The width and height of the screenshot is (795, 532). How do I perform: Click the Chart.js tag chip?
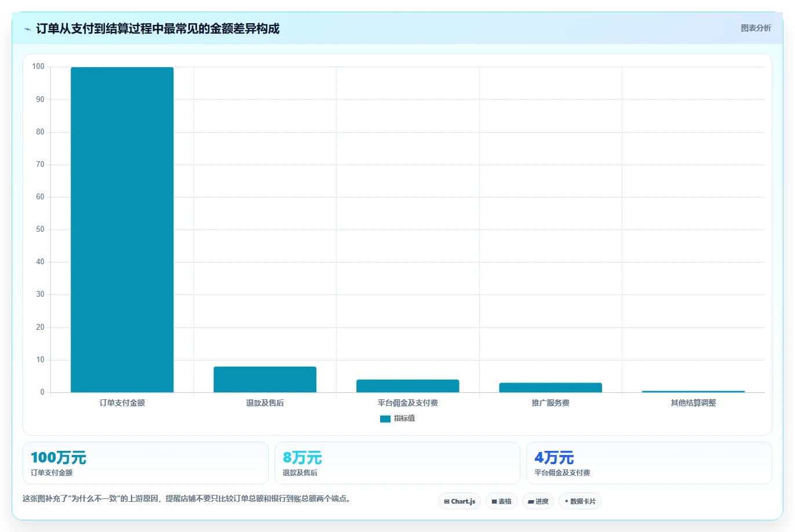[x=460, y=501]
